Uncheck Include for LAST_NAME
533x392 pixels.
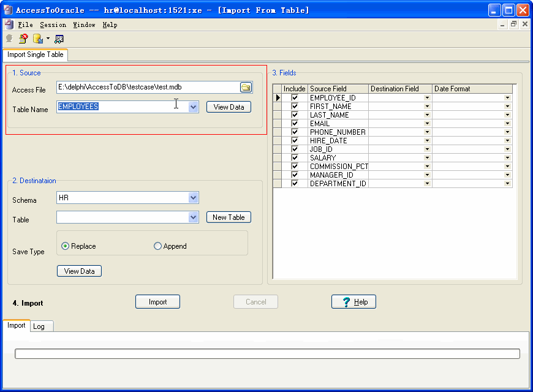295,115
